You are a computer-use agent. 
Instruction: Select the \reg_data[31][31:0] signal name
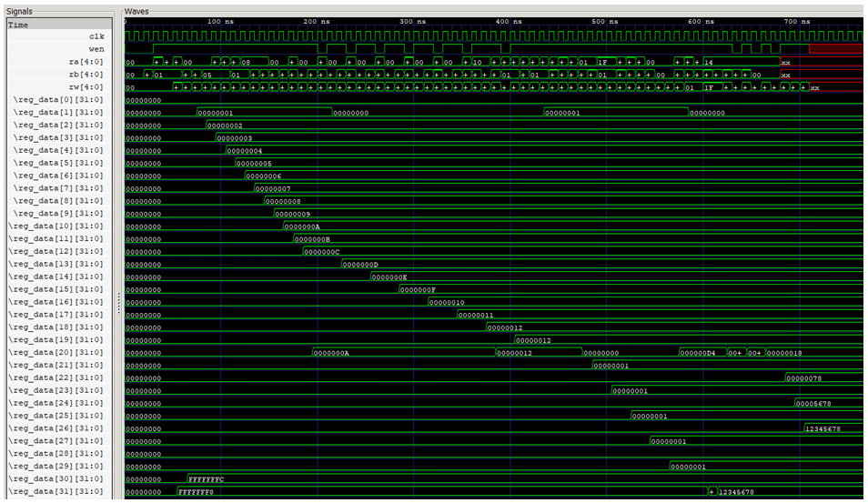point(55,492)
